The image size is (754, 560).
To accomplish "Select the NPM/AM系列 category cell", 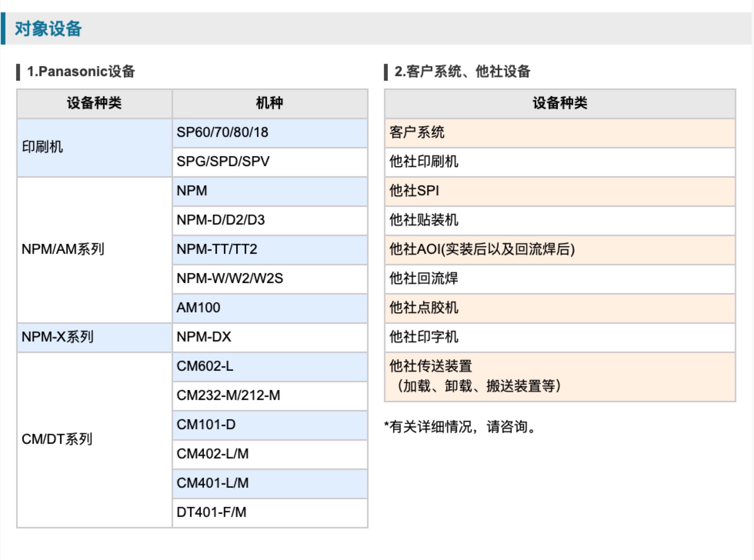I will (x=94, y=250).
